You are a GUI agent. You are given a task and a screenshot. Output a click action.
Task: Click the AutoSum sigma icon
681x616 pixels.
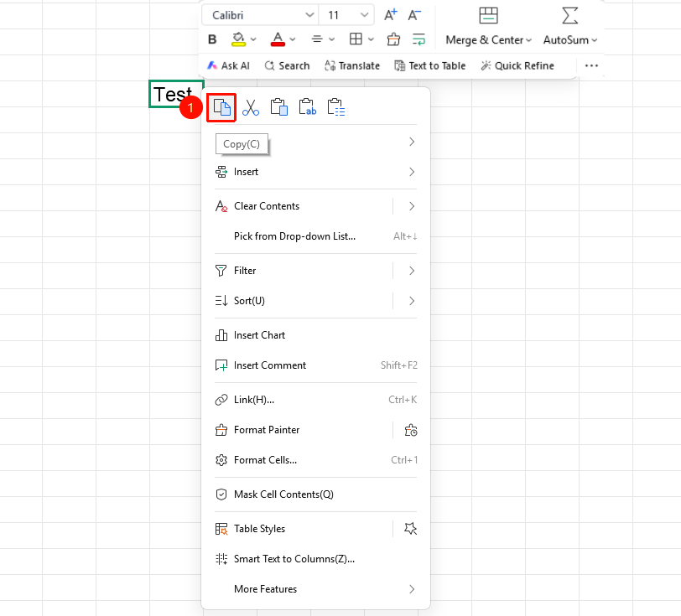pyautogui.click(x=569, y=16)
